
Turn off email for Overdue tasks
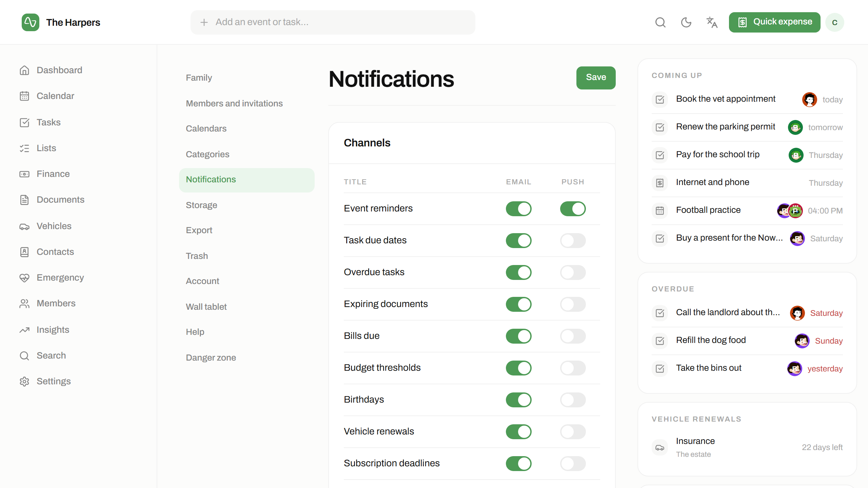coord(519,272)
